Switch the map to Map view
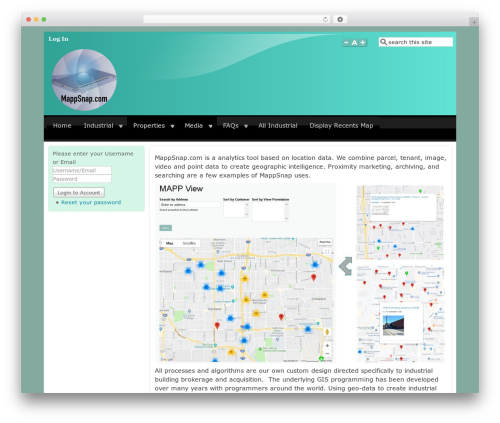Image resolution: width=500 pixels, height=423 pixels. pyautogui.click(x=169, y=243)
